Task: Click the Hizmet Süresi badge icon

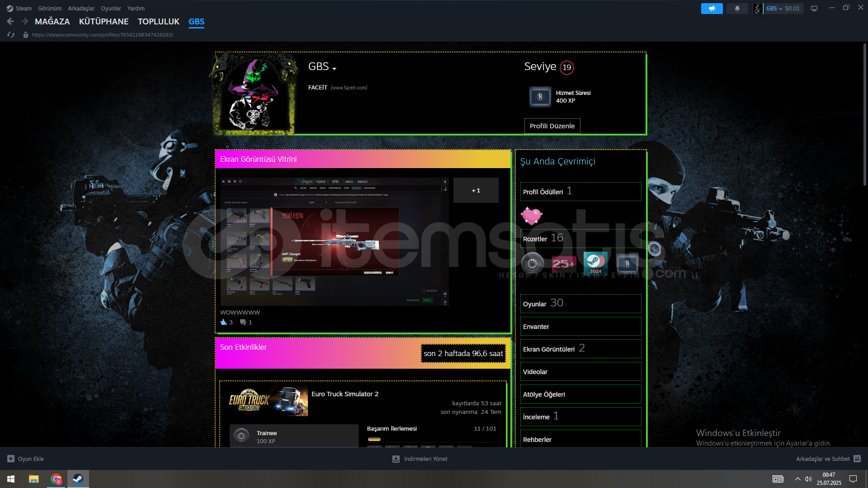Action: point(540,97)
